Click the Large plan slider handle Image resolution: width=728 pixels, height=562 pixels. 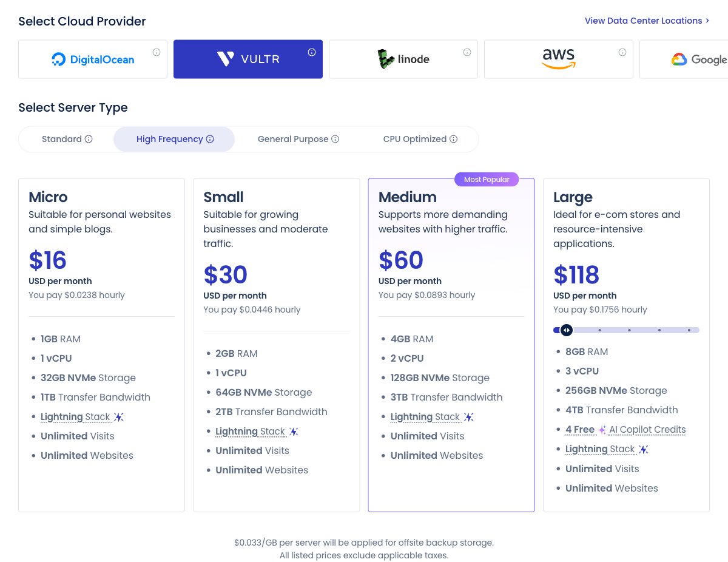(x=566, y=330)
